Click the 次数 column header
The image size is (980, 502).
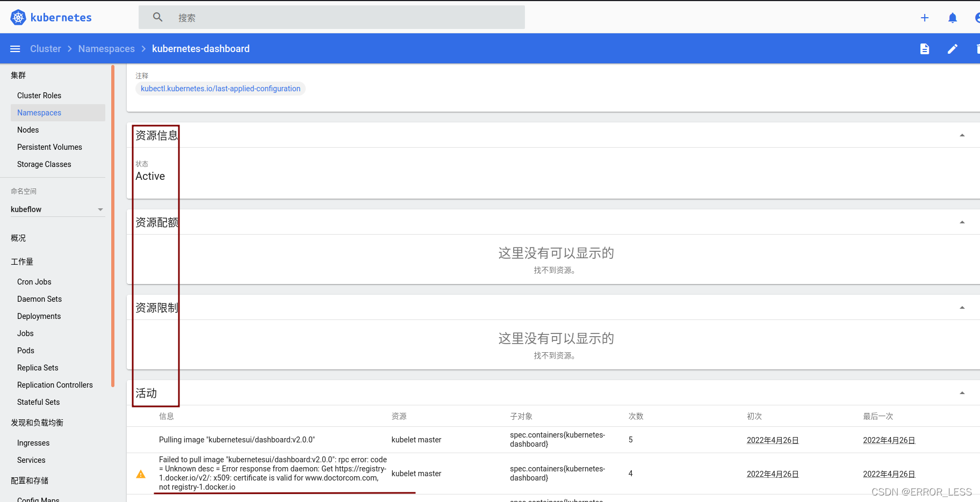click(636, 416)
